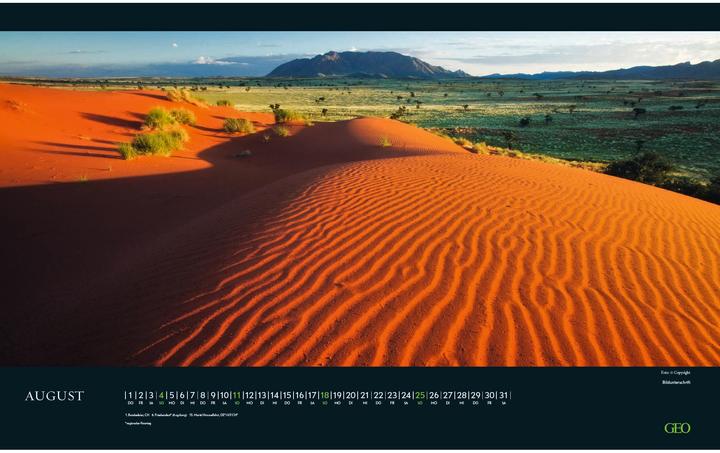Select day 22 in the calendar strip

tap(378, 395)
